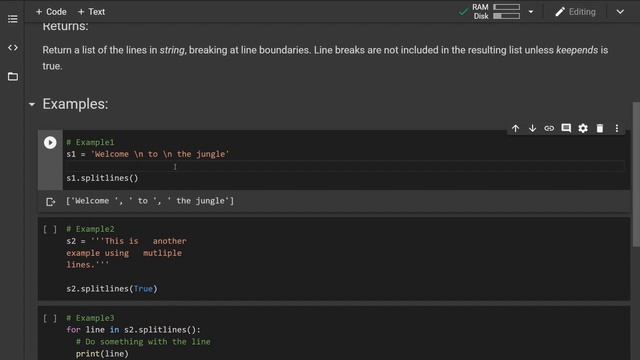640x360 pixels.
Task: Run the Example1 cell
Action: pyautogui.click(x=50, y=142)
